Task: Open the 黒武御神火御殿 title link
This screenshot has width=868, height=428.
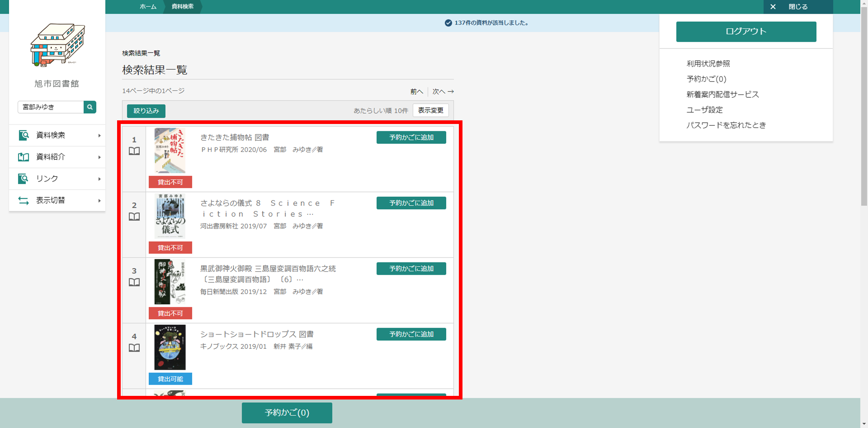Action: (268, 274)
